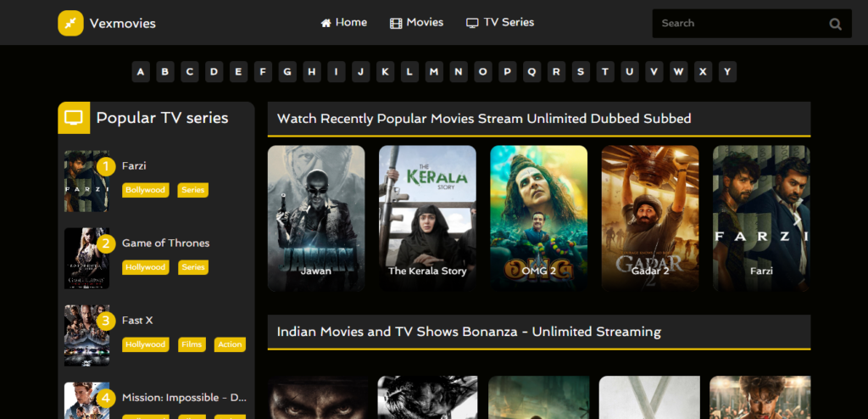Filter titles by letter N

coord(459,72)
